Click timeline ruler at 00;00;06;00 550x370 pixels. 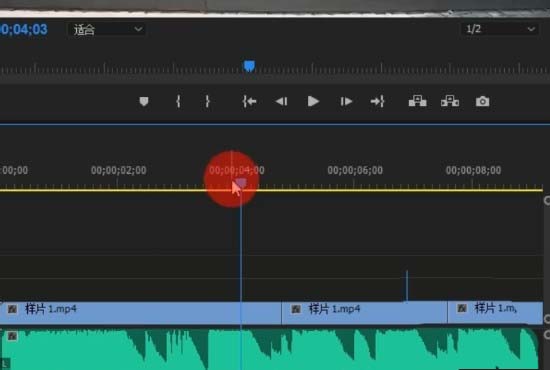(x=355, y=170)
